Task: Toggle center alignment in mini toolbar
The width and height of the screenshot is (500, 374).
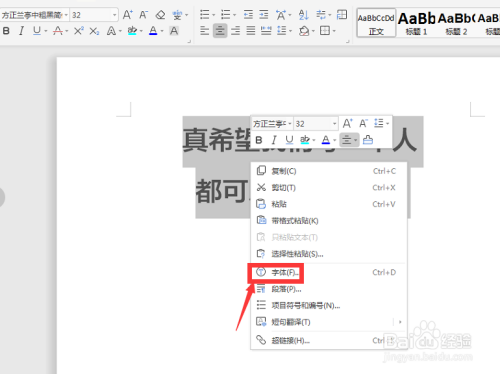Action: tap(347, 140)
